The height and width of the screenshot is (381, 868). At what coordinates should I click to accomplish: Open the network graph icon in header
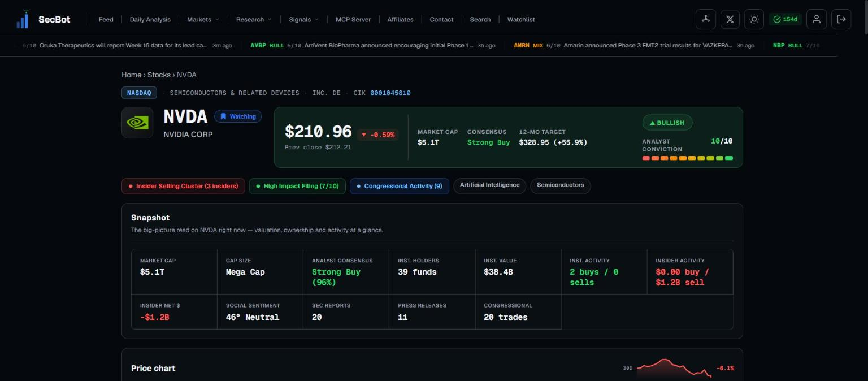705,19
